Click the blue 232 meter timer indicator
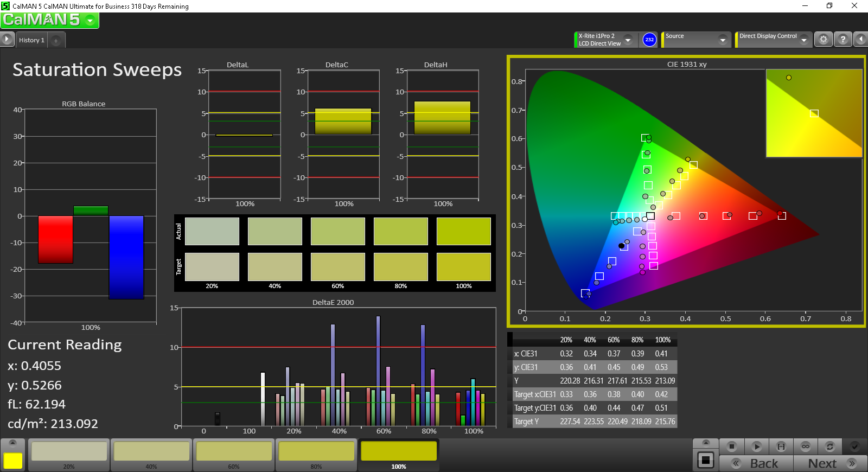The width and height of the screenshot is (868, 472). coord(649,40)
